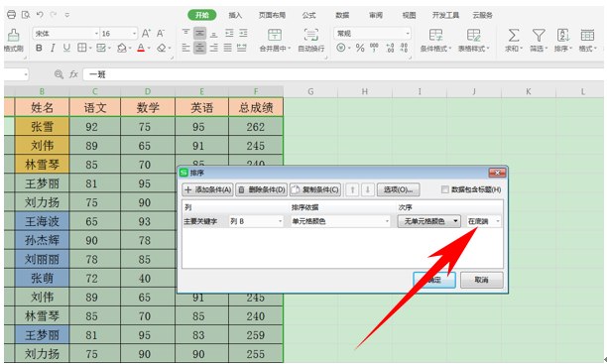Click 选项(O)... options button
Screen dimensions: 607x364
tap(398, 189)
